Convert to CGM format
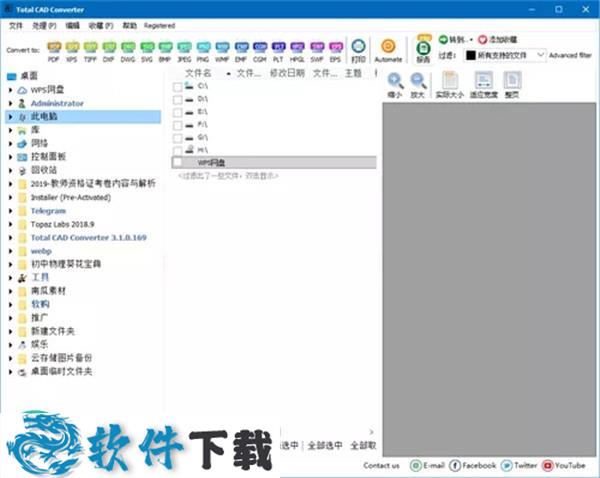The height and width of the screenshot is (478, 600). tap(260, 51)
